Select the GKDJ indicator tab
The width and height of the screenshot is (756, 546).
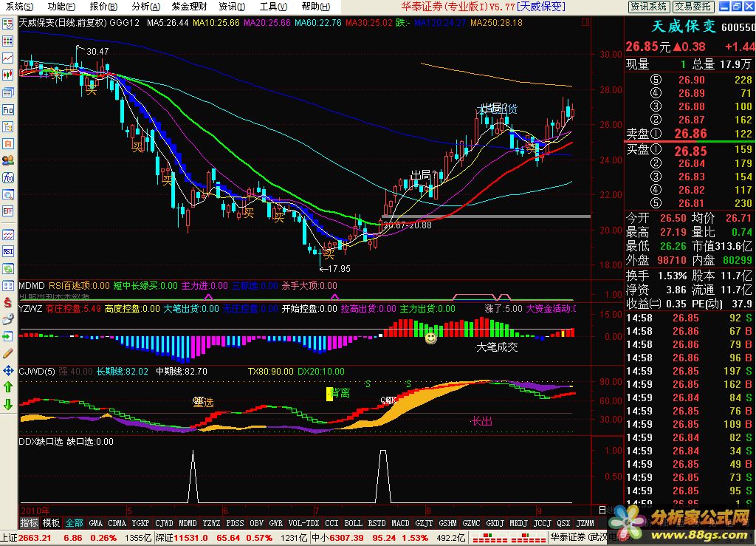coord(495,523)
